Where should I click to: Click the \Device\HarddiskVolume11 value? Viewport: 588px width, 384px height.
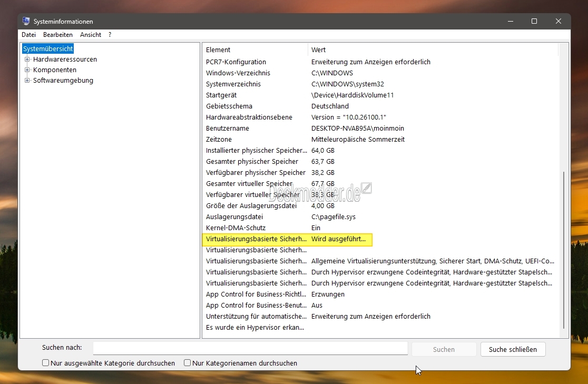352,95
